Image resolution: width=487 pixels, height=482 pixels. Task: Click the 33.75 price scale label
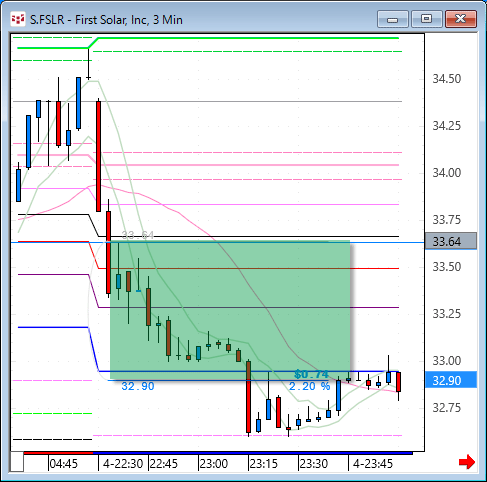447,220
